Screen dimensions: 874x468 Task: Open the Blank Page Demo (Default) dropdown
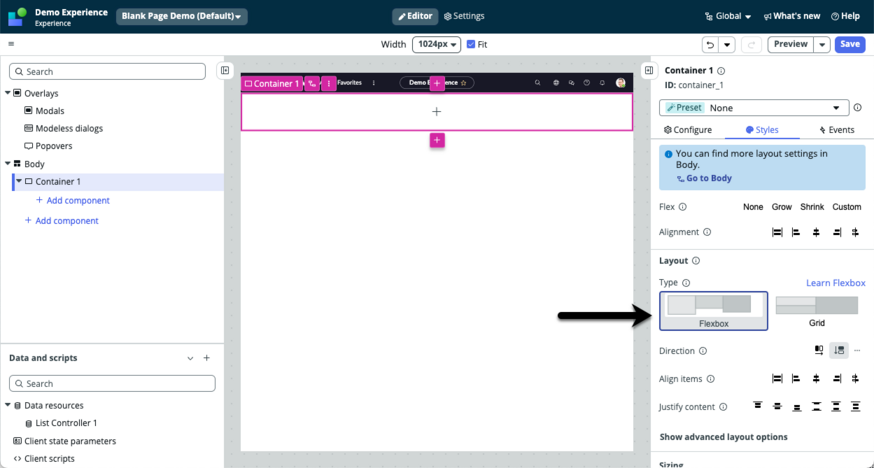[x=182, y=16]
